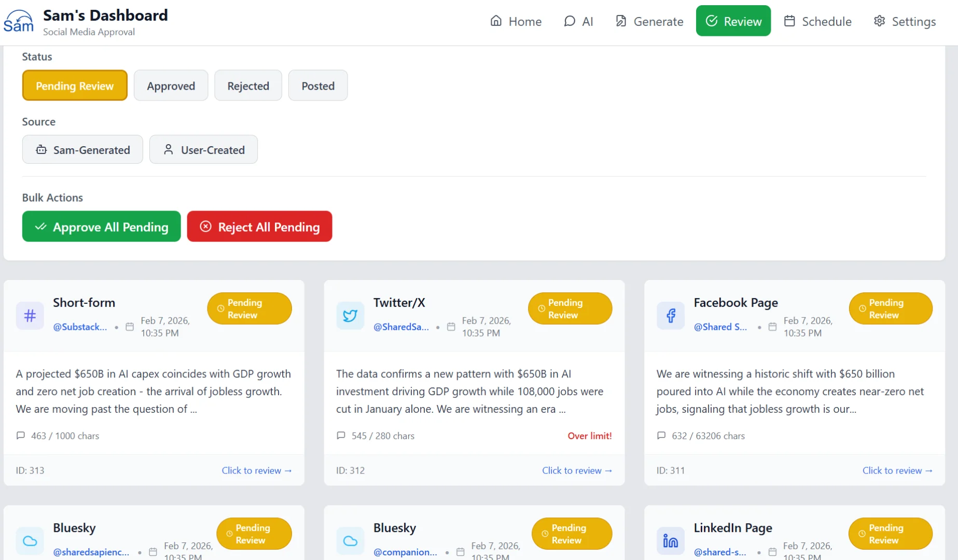Filter by Rejected status
The height and width of the screenshot is (560, 958).
click(x=248, y=86)
